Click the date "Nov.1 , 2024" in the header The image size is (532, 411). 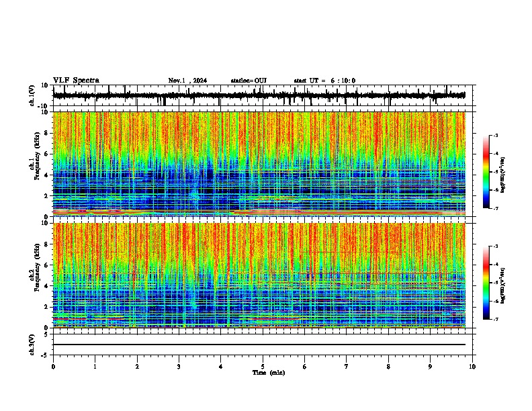[x=187, y=81]
